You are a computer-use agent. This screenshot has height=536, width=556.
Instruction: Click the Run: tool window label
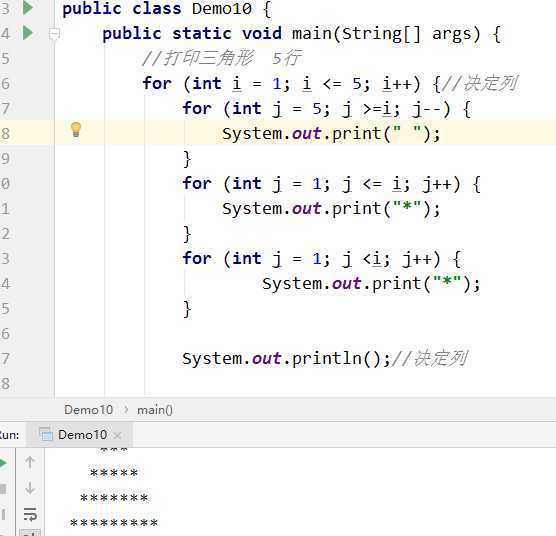(10, 435)
